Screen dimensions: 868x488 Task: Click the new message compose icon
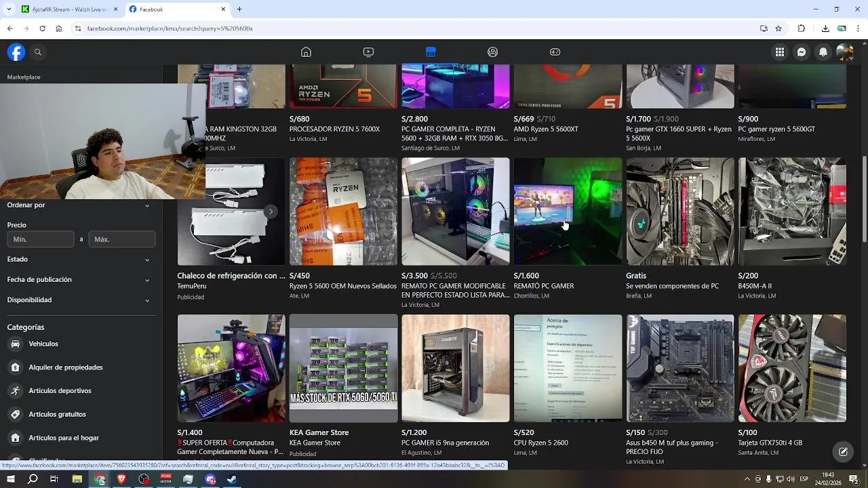tap(843, 451)
